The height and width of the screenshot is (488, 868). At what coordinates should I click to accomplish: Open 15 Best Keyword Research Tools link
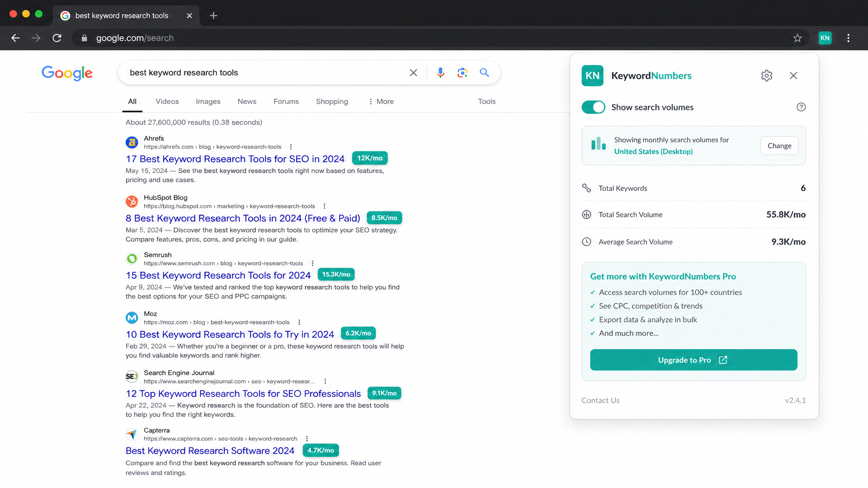click(218, 275)
